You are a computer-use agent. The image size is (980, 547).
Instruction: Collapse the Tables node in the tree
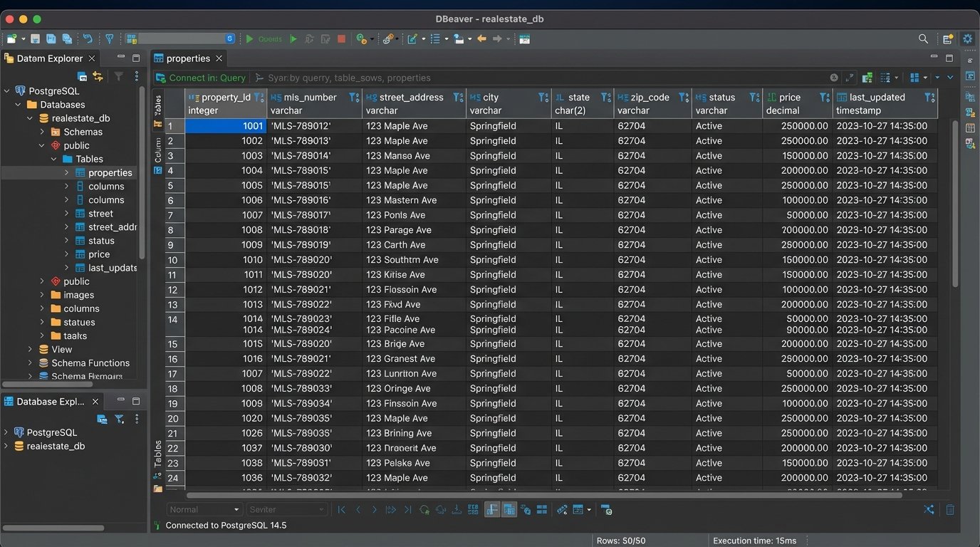coord(54,159)
